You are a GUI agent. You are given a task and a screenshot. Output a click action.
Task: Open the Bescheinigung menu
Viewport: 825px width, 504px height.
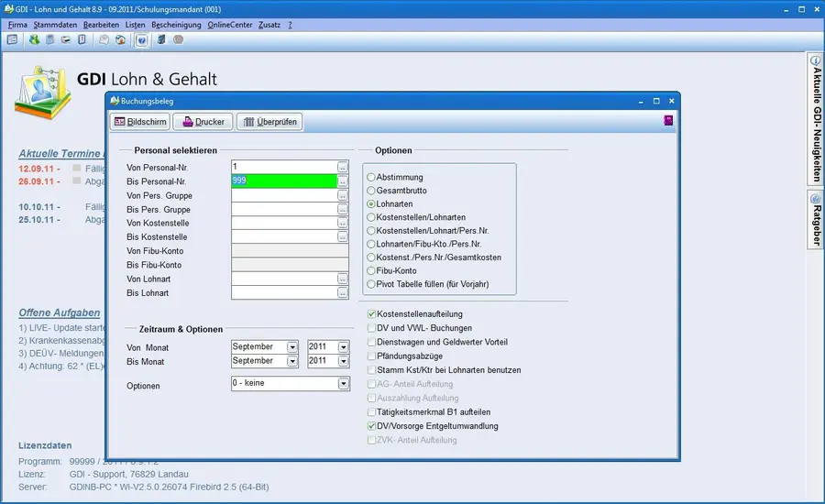click(x=176, y=25)
